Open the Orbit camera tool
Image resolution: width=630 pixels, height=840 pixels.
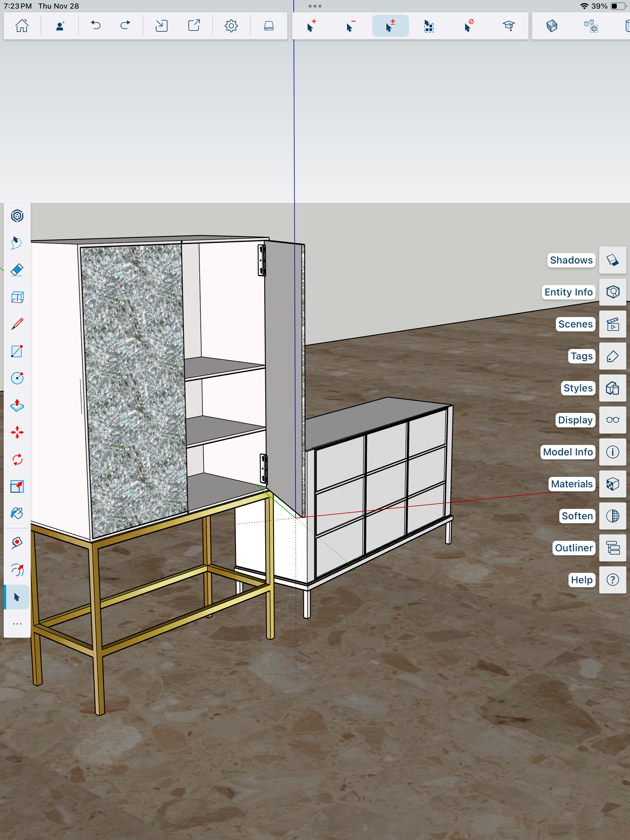17,569
